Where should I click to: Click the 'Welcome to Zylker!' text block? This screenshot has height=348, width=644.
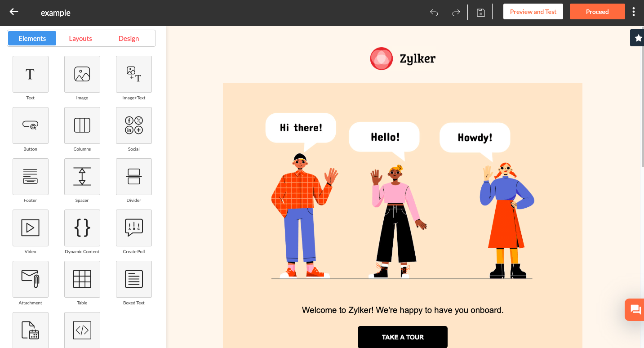click(403, 310)
